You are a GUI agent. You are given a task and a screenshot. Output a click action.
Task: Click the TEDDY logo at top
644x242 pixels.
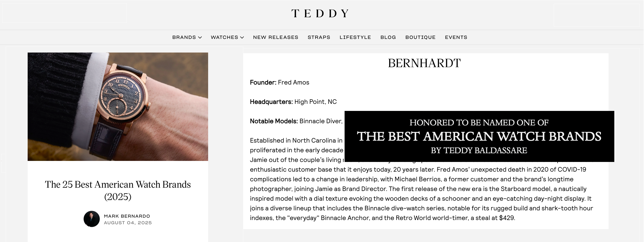click(x=320, y=13)
